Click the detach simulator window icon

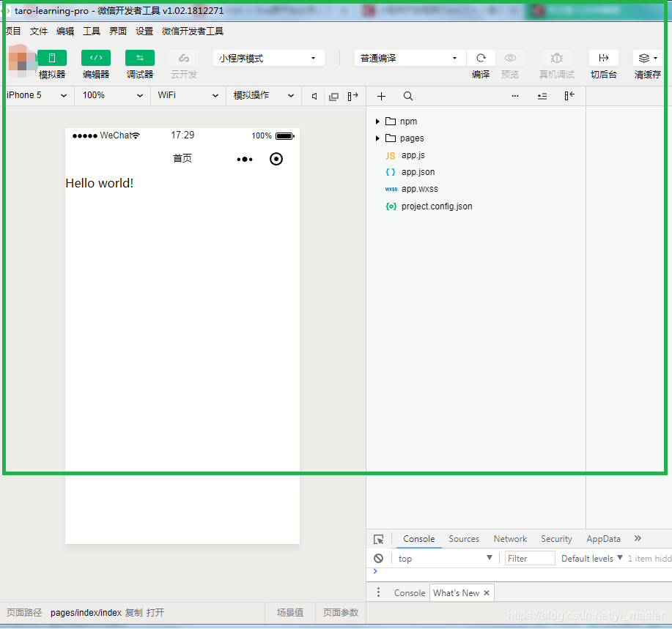(333, 97)
